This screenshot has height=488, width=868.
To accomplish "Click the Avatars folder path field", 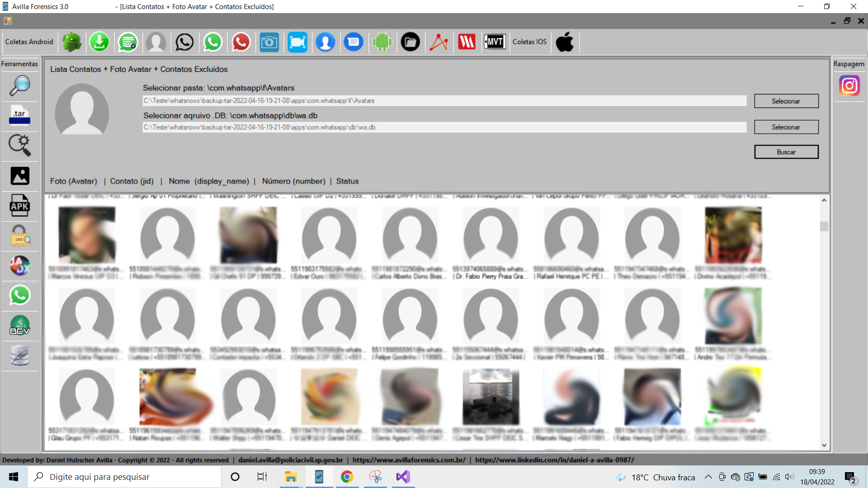I will click(444, 101).
